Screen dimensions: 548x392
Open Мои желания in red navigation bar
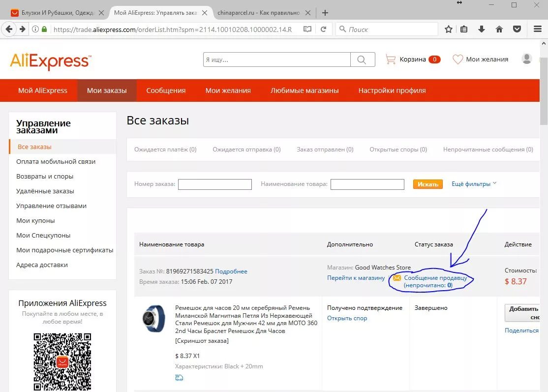pos(228,90)
